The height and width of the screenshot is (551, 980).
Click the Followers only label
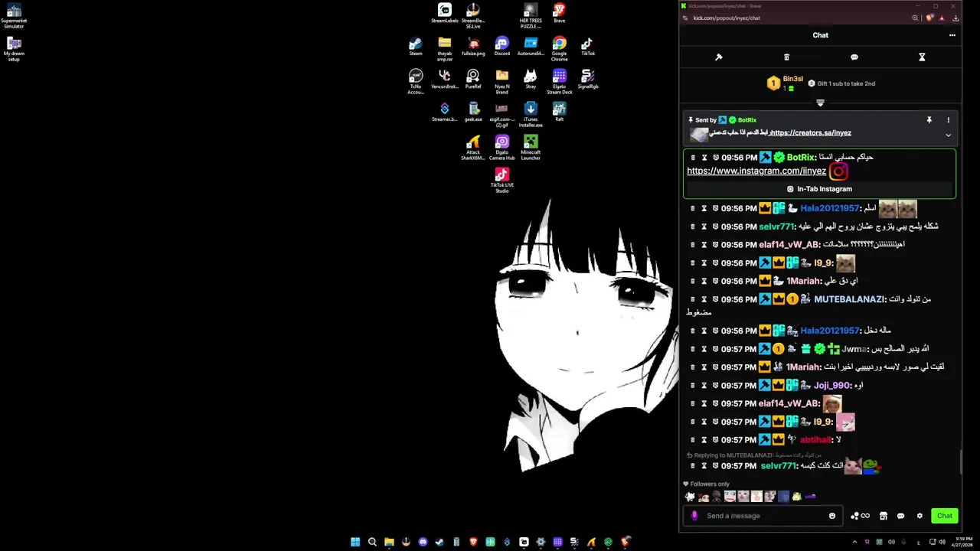[x=710, y=484]
